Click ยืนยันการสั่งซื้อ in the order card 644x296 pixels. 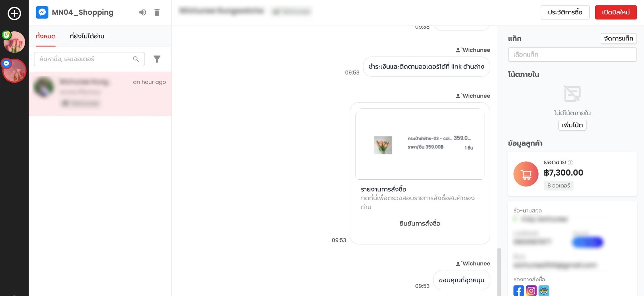(420, 223)
